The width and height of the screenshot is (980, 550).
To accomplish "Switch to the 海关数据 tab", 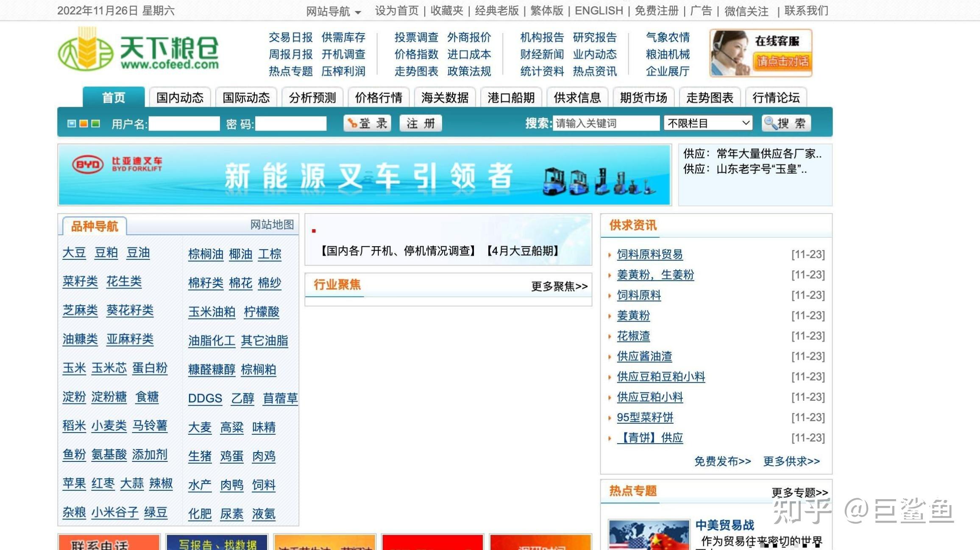I will [445, 98].
